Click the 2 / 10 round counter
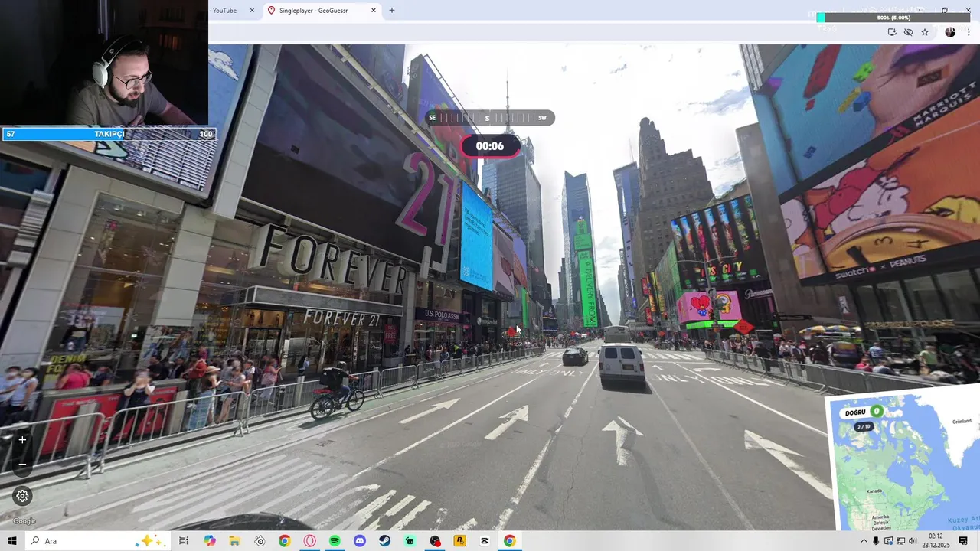980x551 pixels. point(864,426)
